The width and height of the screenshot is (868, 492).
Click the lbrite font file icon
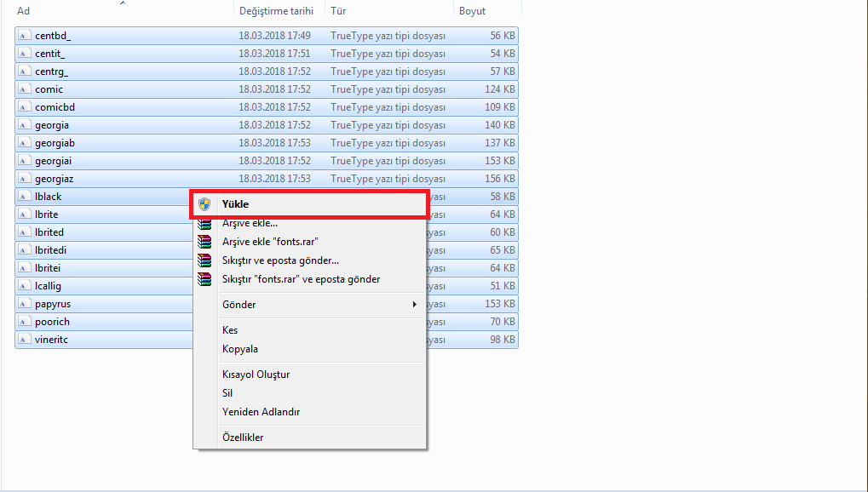pos(25,215)
